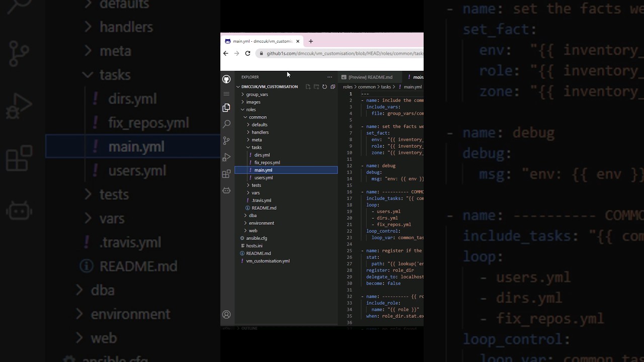The width and height of the screenshot is (644, 362).
Task: Click the EXPLORER panel title
Action: click(250, 77)
